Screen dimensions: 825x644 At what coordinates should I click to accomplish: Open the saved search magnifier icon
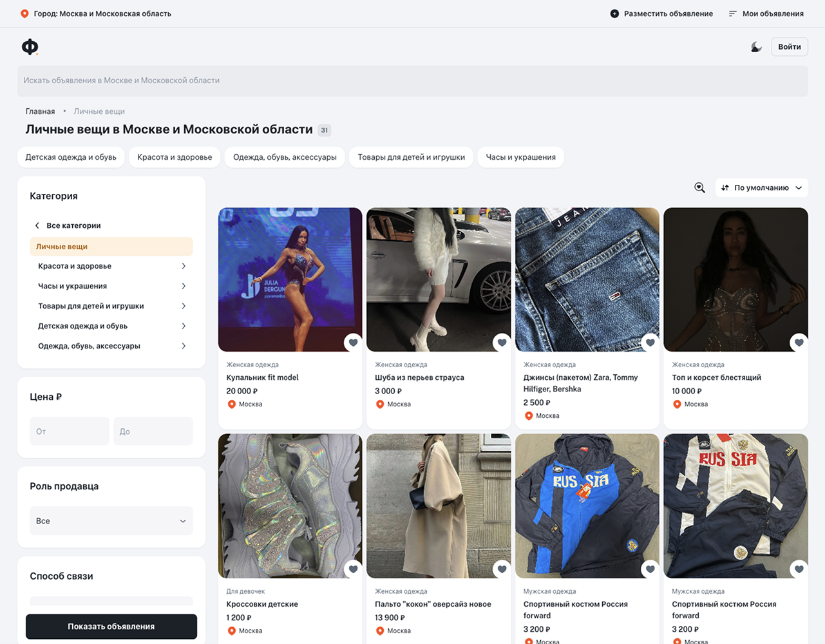(x=699, y=187)
